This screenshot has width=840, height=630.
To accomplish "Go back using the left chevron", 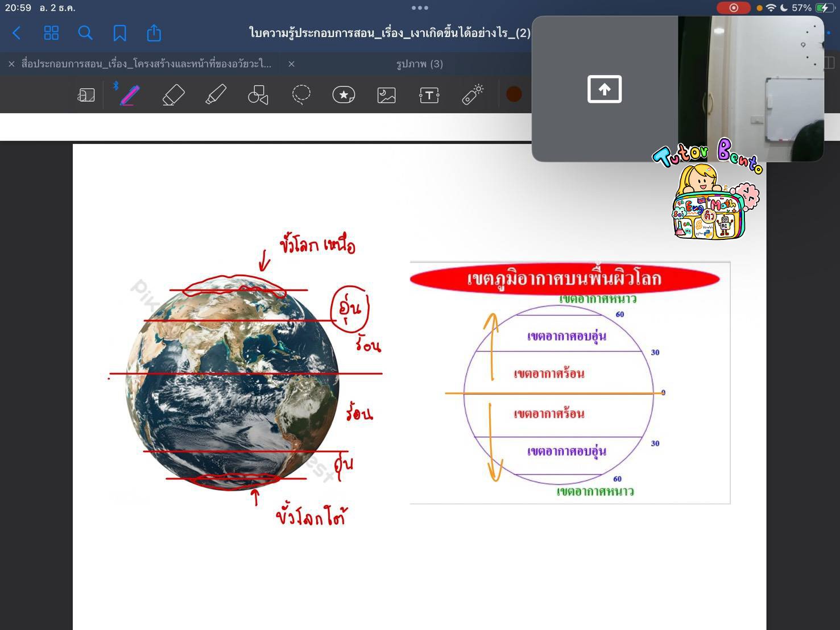I will pyautogui.click(x=16, y=33).
